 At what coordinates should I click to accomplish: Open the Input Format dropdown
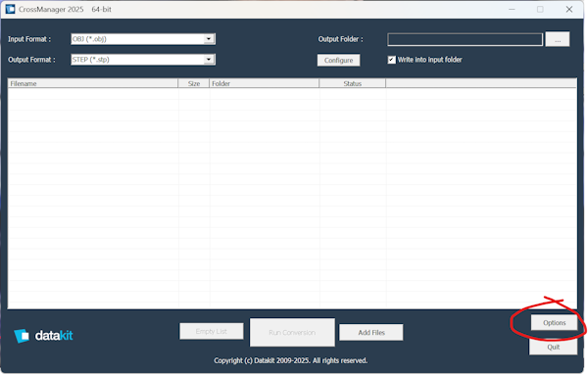pos(143,39)
